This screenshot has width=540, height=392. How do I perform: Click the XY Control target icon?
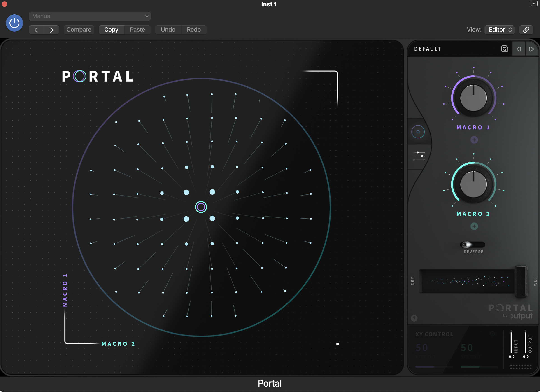click(x=493, y=334)
